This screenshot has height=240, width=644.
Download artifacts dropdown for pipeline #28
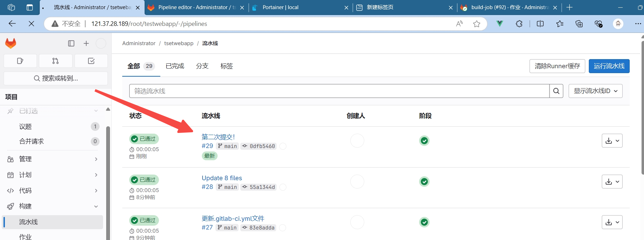click(612, 182)
